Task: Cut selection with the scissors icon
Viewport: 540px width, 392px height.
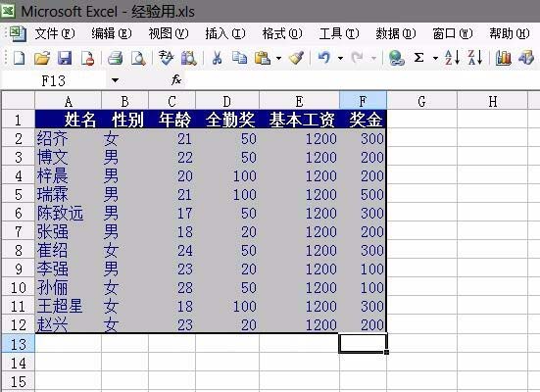Action: pos(217,58)
